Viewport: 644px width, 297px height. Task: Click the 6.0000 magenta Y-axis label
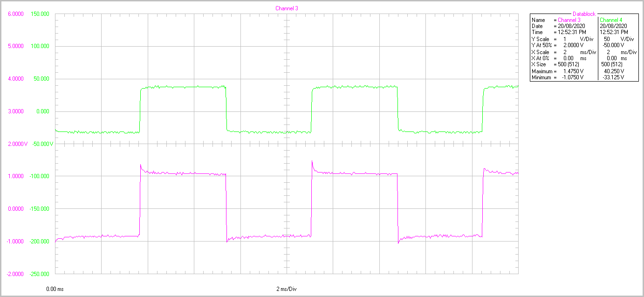16,14
